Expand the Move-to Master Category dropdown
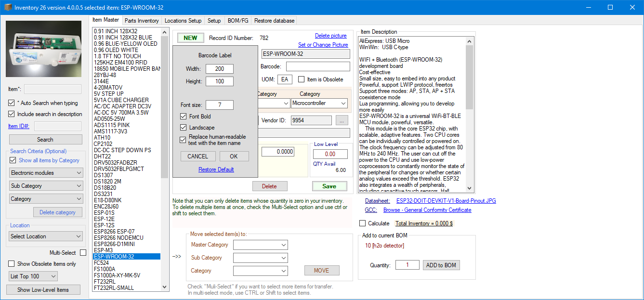644x300 pixels. pos(261,245)
